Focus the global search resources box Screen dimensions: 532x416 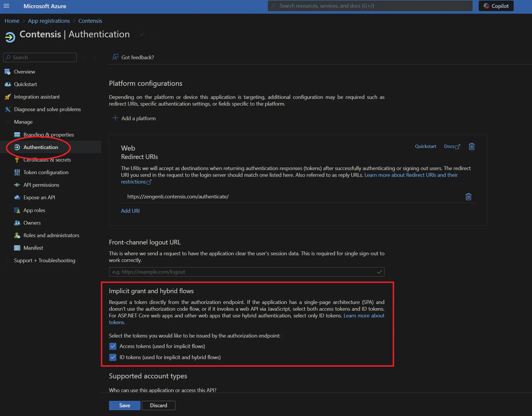[370, 6]
